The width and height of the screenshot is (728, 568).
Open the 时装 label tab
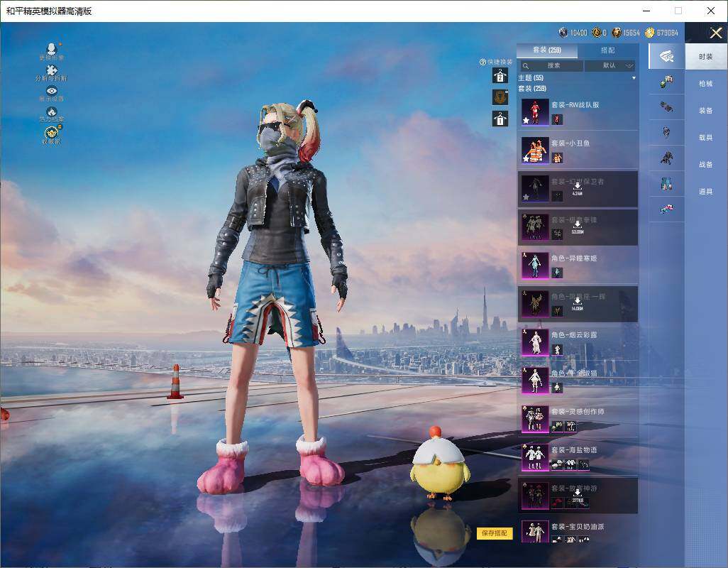(x=706, y=57)
